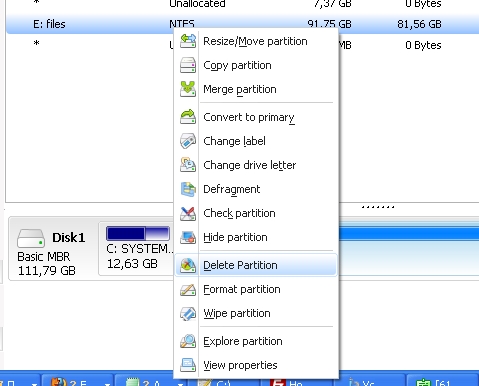Choose Resize/Move partition from context menu
This screenshot has height=386, width=479.
(256, 41)
